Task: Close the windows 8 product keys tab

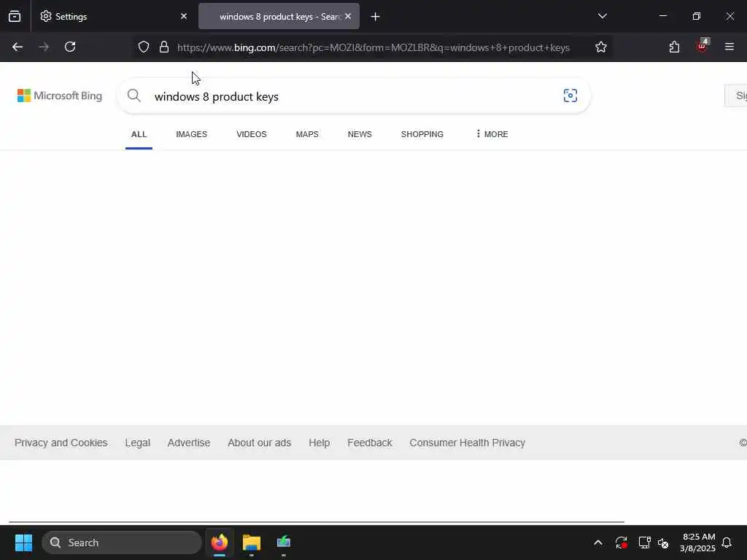Action: [x=348, y=16]
